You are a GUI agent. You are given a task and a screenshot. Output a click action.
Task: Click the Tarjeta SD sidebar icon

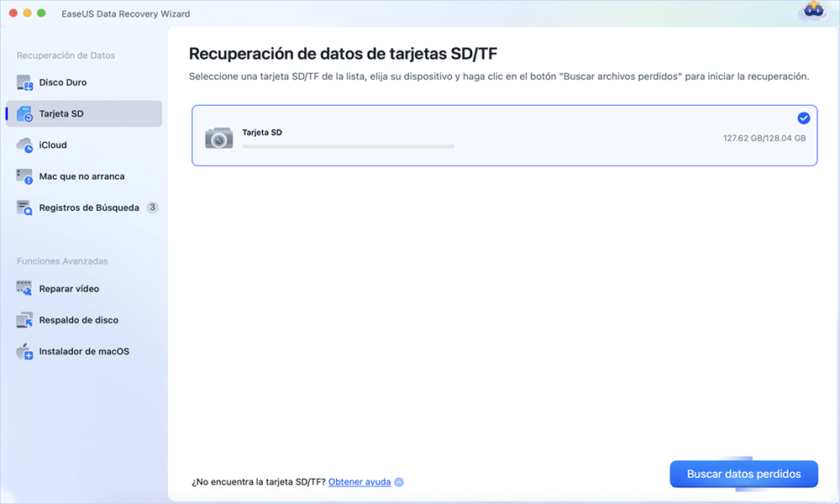click(x=24, y=114)
